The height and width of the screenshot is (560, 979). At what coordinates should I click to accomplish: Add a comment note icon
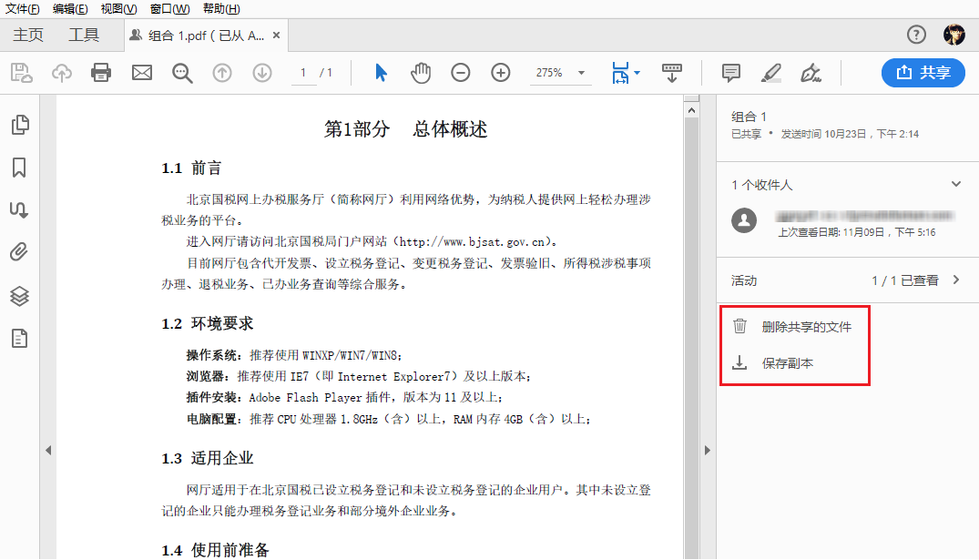click(731, 73)
